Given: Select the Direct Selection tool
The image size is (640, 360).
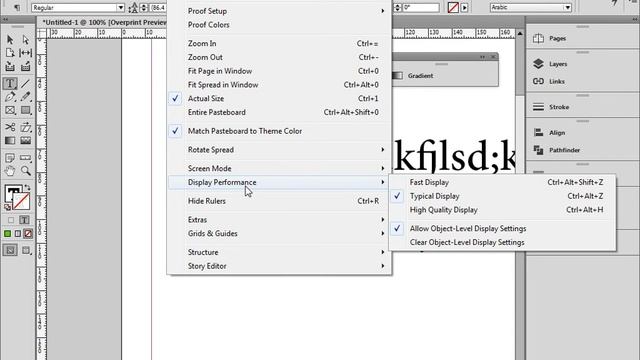Looking at the screenshot, I should 26,40.
